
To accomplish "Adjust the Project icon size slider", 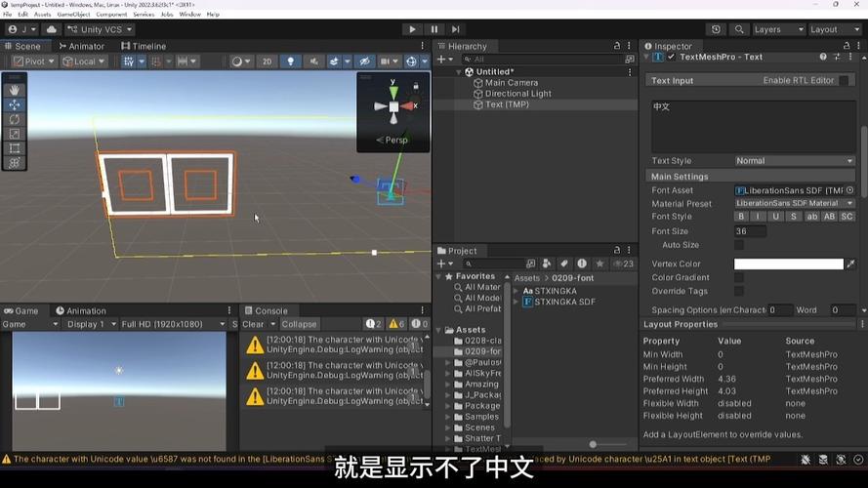I will 593,444.
